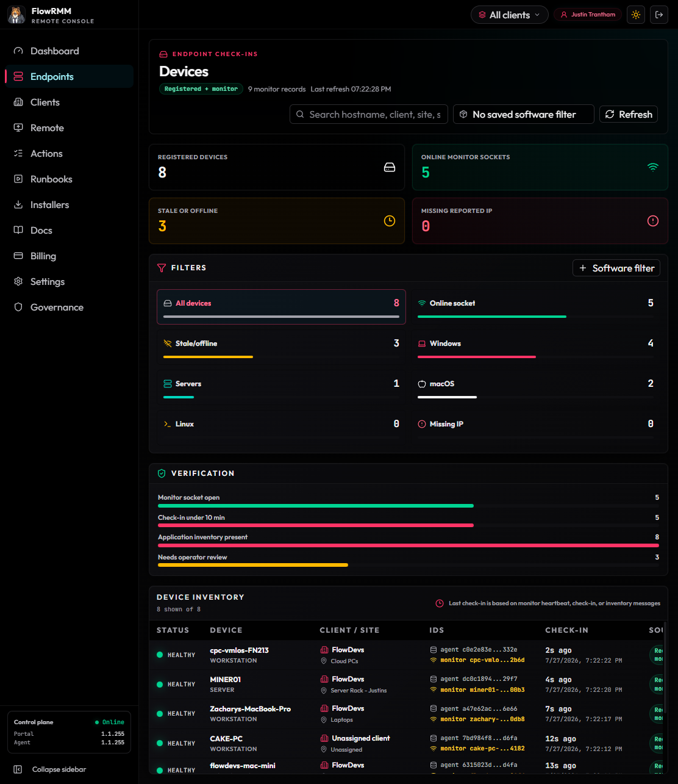Screen dimensions: 678x784
Task: Click the Application inventory present bar
Action: 409,545
